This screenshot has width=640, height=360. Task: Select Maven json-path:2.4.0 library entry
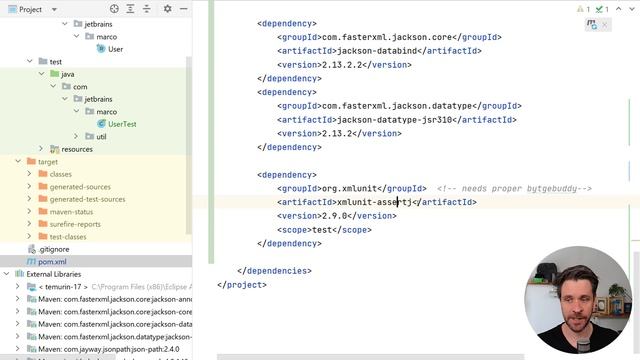109,349
